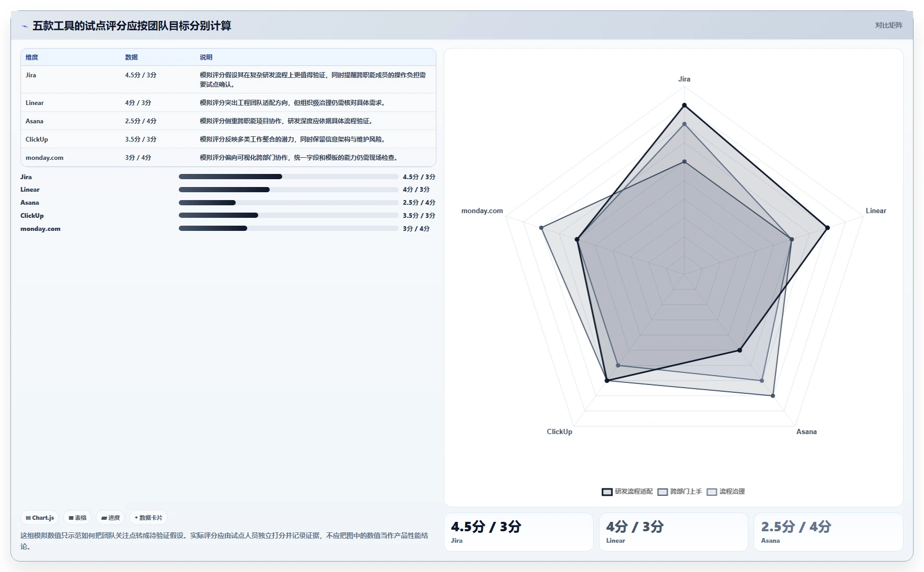Click the monday.com description about 可视化跨部门协作
Image resolution: width=924 pixels, height=572 pixels.
(300, 158)
